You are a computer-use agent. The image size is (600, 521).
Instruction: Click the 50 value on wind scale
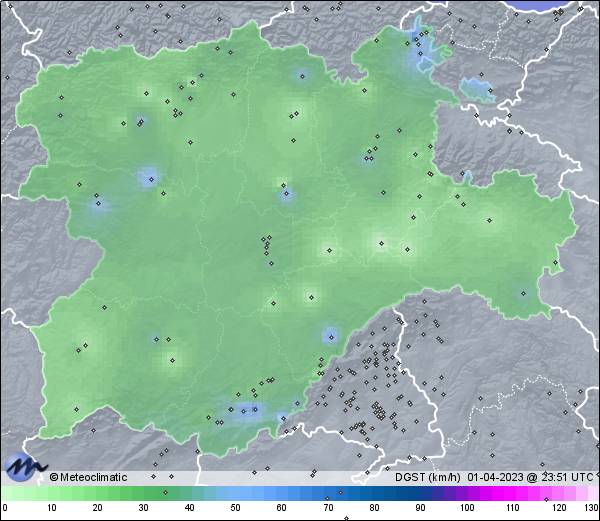tap(235, 508)
